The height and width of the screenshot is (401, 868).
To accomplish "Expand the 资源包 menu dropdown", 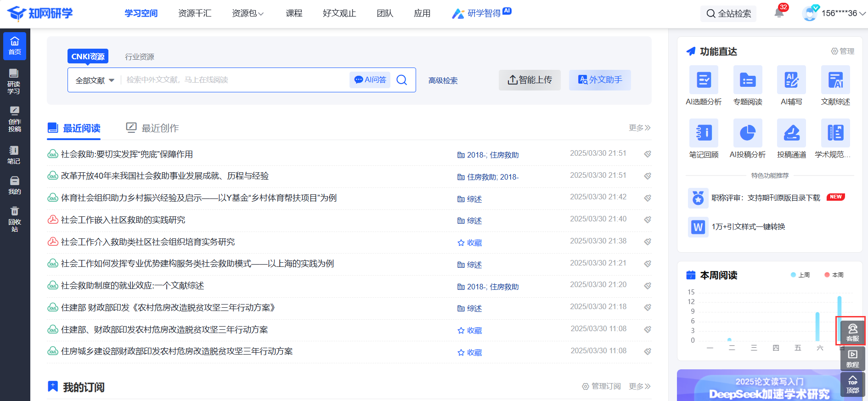I will pyautogui.click(x=248, y=13).
